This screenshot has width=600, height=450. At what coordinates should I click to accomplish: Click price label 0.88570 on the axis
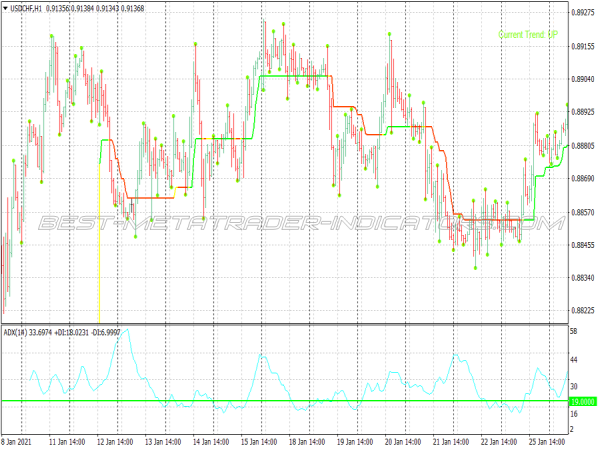(583, 212)
